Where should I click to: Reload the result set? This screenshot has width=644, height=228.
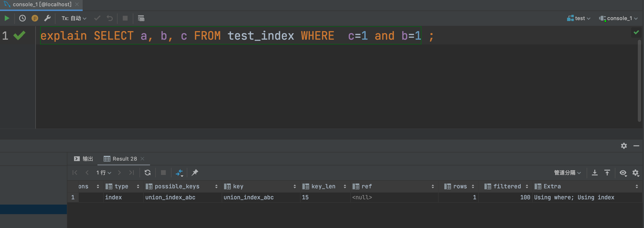pos(147,173)
